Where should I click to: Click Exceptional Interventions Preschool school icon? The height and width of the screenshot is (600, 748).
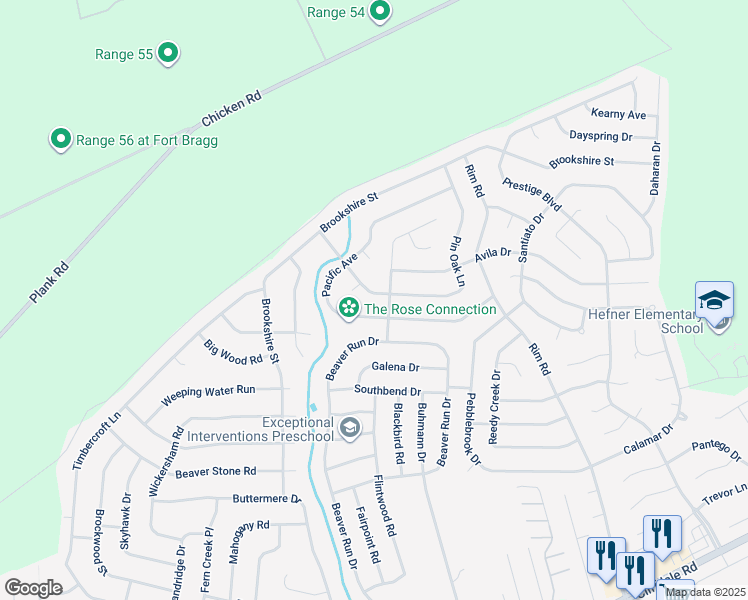pos(350,428)
